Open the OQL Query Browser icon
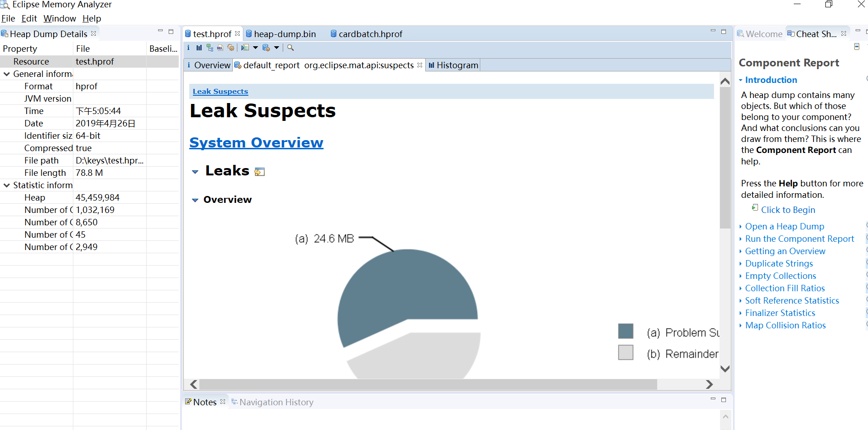The height and width of the screenshot is (430, 868). point(220,48)
